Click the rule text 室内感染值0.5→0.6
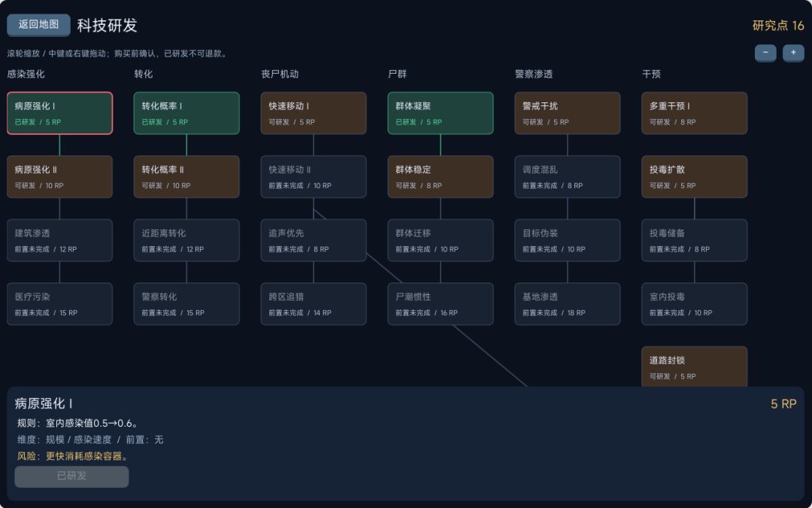 92,423
